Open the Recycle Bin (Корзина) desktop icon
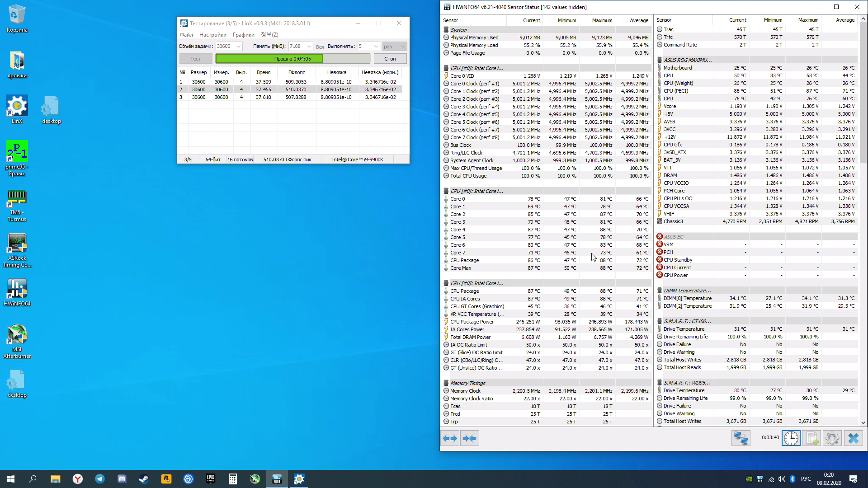 17,18
